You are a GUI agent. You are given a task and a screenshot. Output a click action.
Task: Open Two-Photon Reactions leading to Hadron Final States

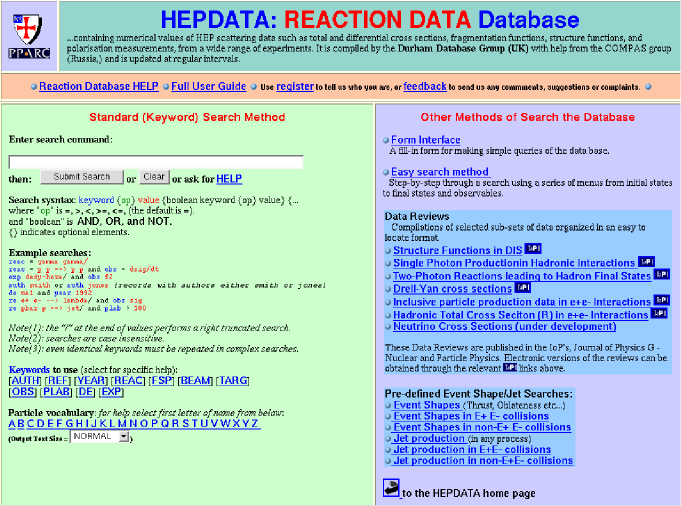pyautogui.click(x=522, y=276)
